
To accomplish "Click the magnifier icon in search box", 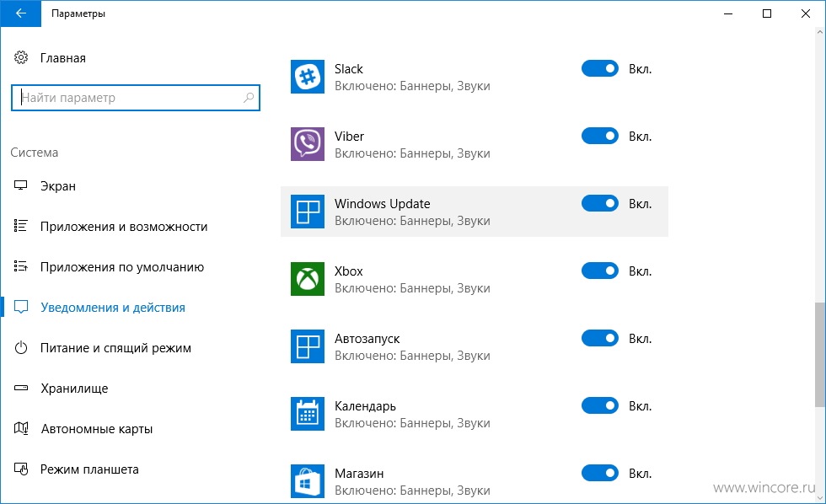I will [249, 98].
